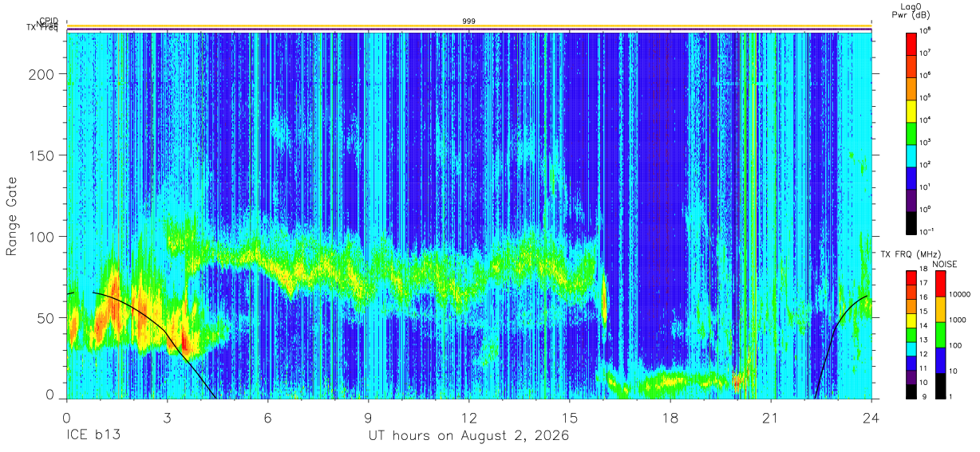
Task: Pick the red top block of NOISE colorbar
Action: pos(940,285)
